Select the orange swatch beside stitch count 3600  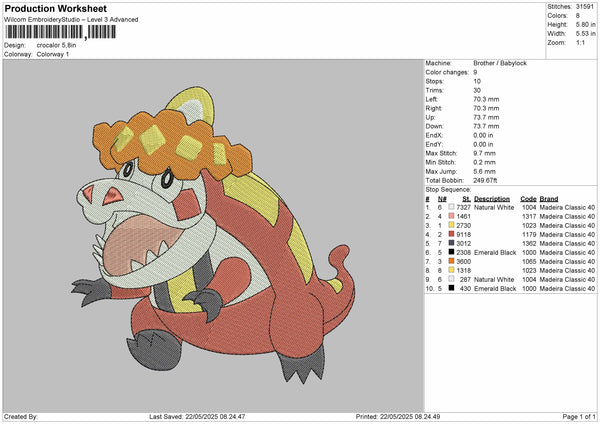click(452, 261)
